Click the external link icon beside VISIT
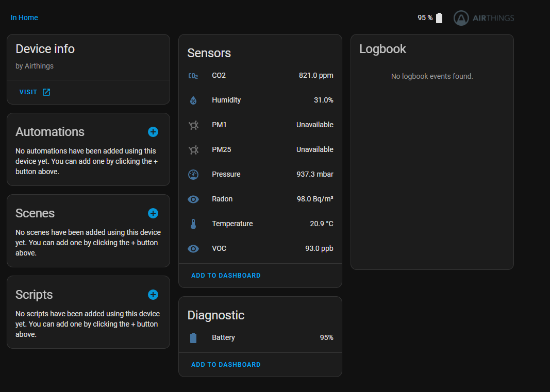Viewport: 550px width, 392px height. click(46, 92)
